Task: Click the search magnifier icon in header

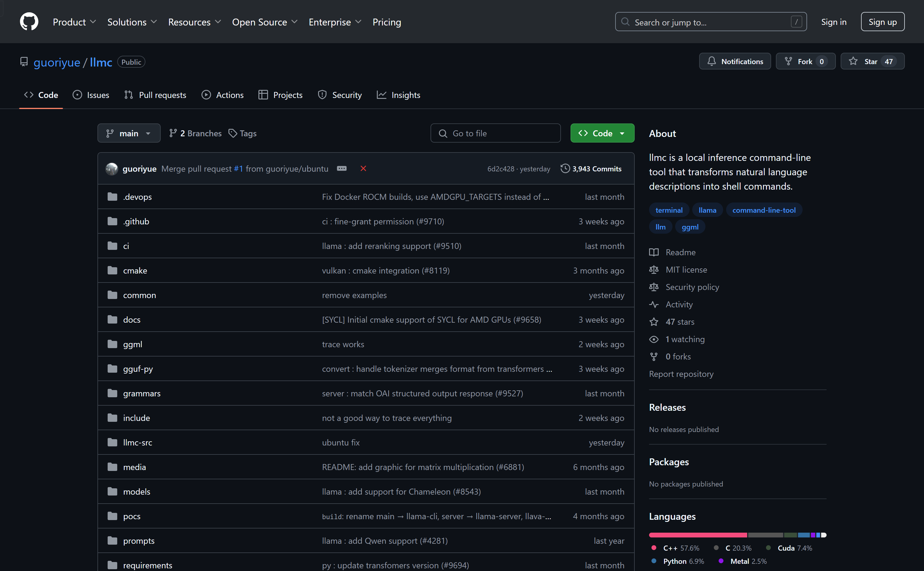Action: coord(625,22)
